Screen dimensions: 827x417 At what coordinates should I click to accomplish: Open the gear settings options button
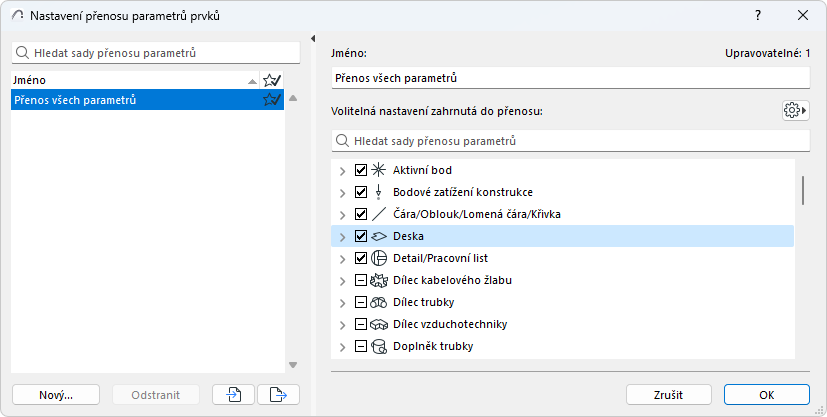point(795,110)
